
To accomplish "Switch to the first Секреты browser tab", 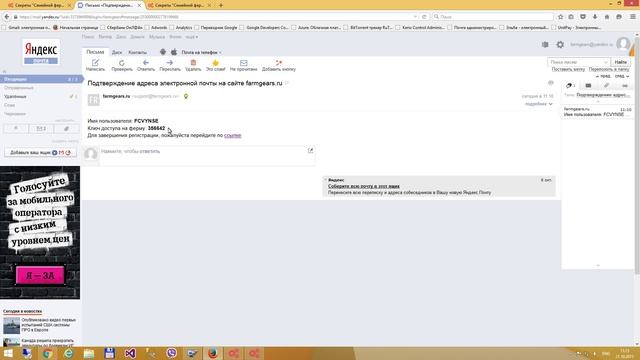I will click(x=40, y=5).
